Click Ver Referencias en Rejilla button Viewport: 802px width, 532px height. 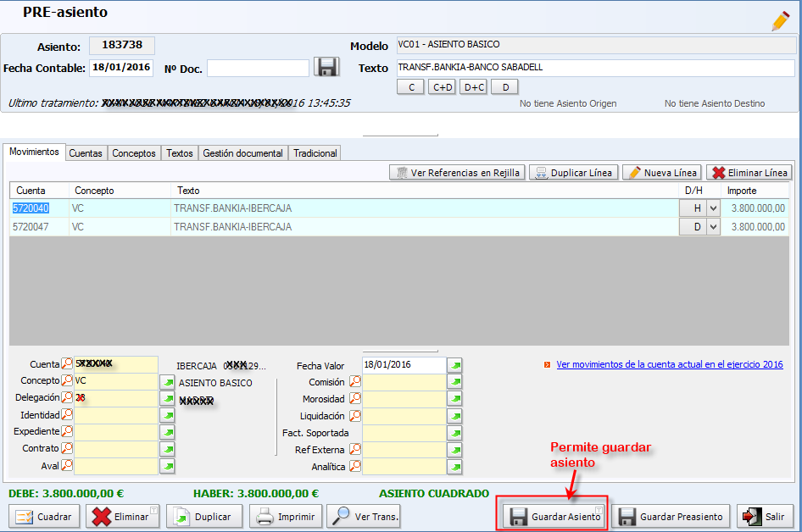click(x=457, y=173)
